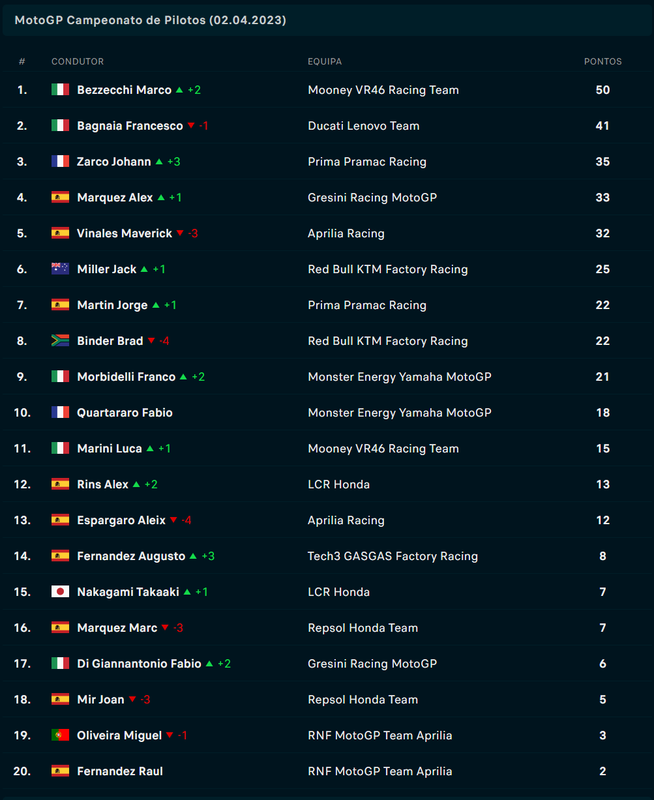Select rider name Zarco Johann
Screen dimensions: 654x800
coord(114,161)
